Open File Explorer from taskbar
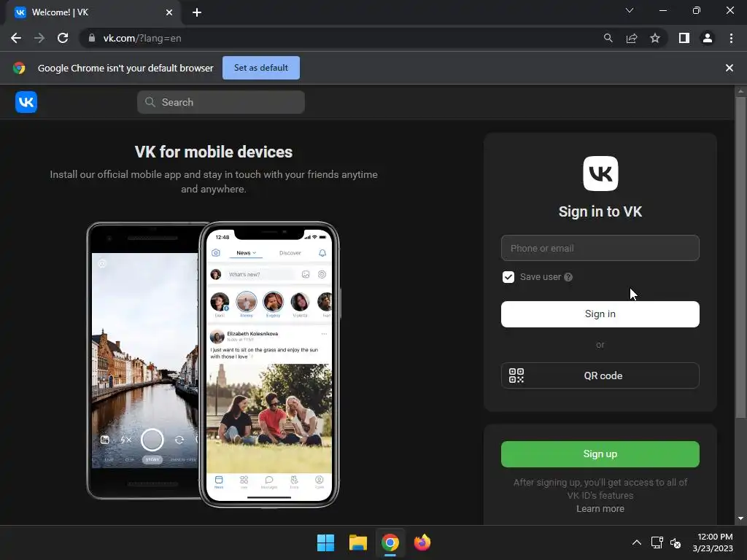Image resolution: width=747 pixels, height=560 pixels. pos(357,542)
